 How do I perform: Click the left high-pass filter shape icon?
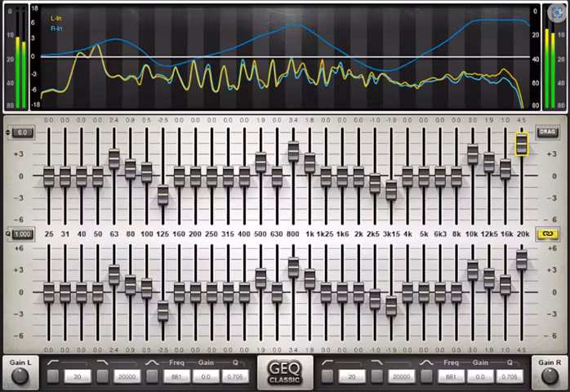pos(53,363)
